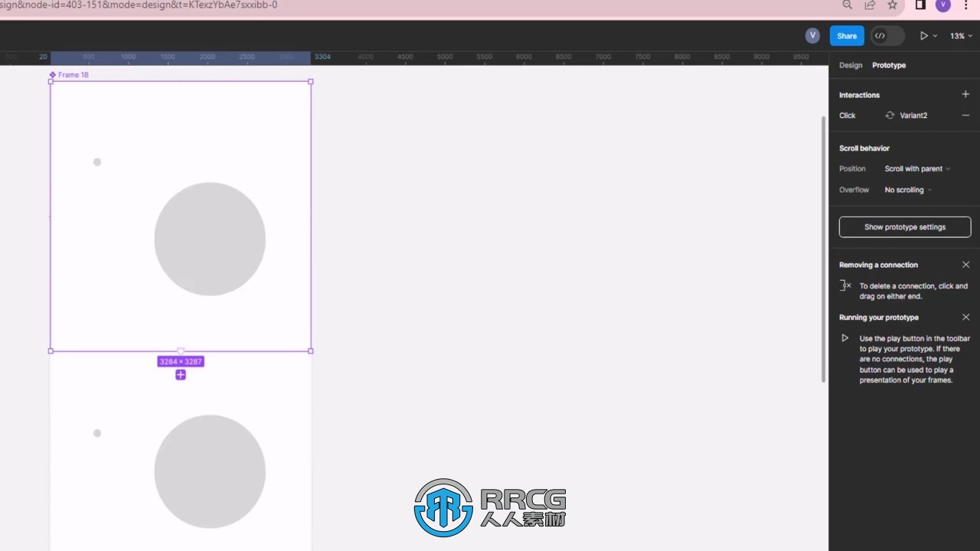Image resolution: width=980 pixels, height=551 pixels.
Task: Click the Figma user avatar V
Action: click(812, 35)
